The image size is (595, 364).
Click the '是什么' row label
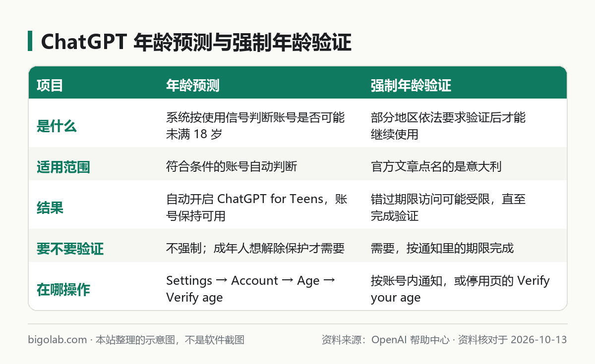[x=57, y=126]
